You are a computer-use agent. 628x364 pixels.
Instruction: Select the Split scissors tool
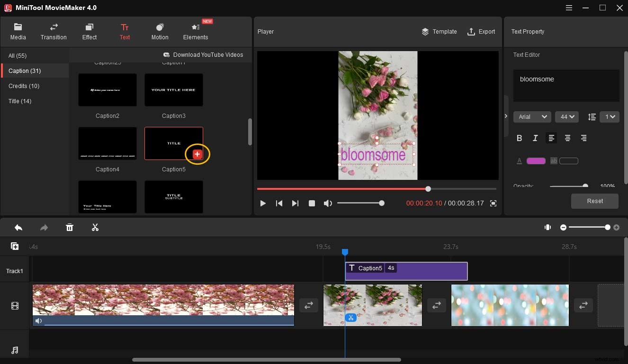[x=95, y=227]
